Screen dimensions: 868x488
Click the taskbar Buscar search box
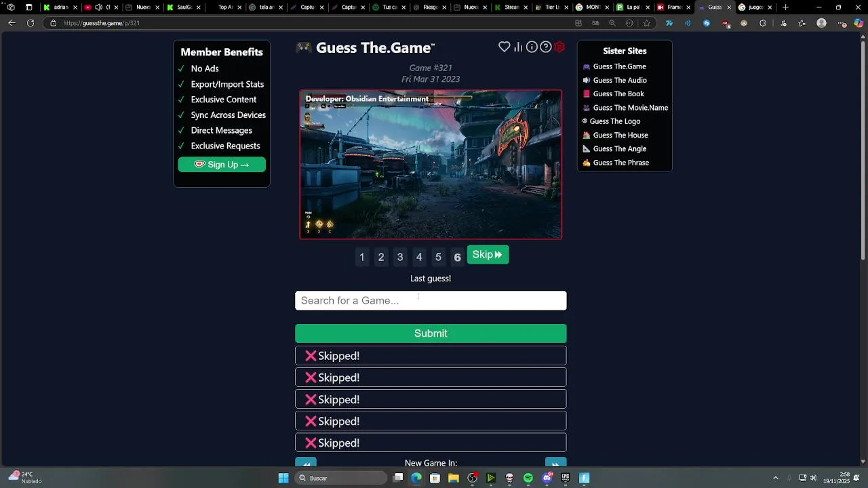click(341, 478)
